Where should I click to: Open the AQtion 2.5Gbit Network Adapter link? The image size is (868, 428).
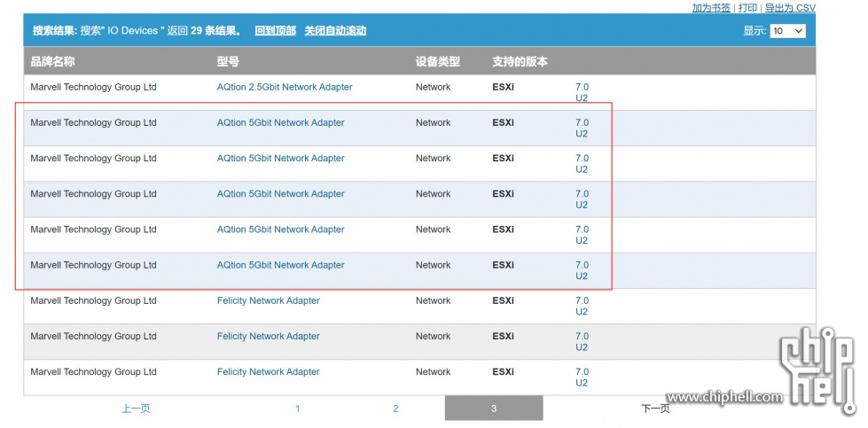pyautogui.click(x=285, y=88)
